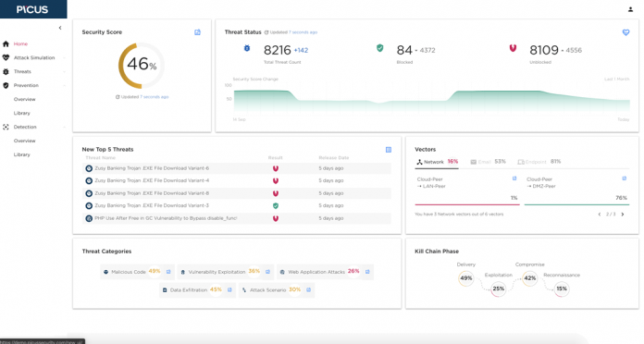644x344 pixels.
Task: Go to next page of vectors
Action: (x=623, y=215)
